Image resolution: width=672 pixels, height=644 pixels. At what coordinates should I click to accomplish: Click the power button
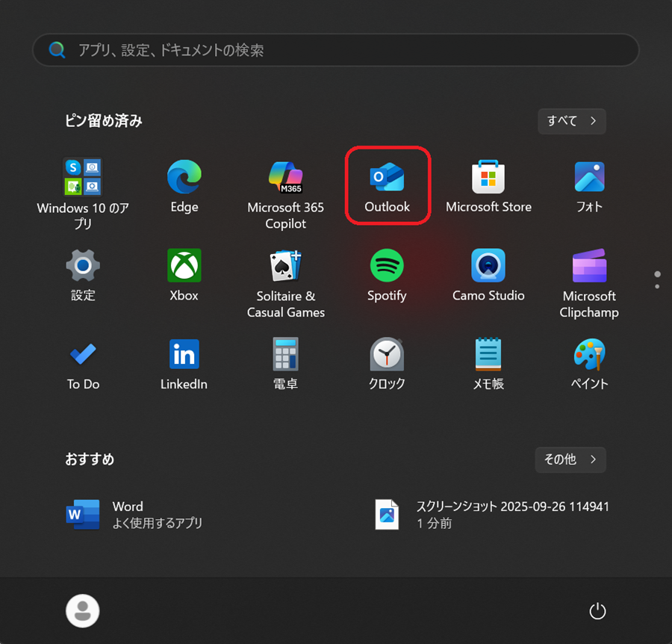click(597, 611)
